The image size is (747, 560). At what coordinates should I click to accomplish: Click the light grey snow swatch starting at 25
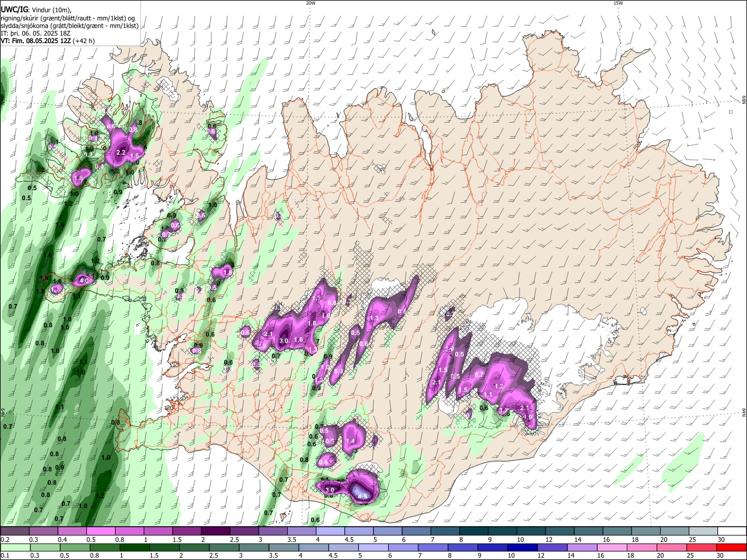(703, 531)
